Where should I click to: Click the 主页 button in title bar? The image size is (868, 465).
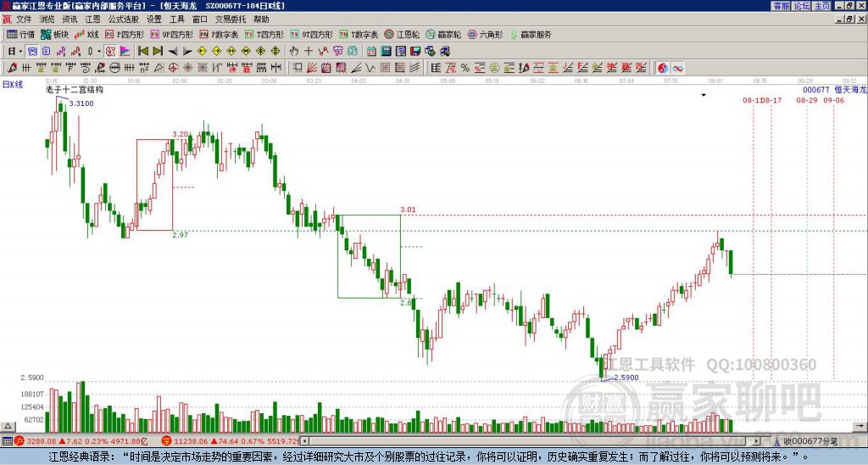click(822, 6)
